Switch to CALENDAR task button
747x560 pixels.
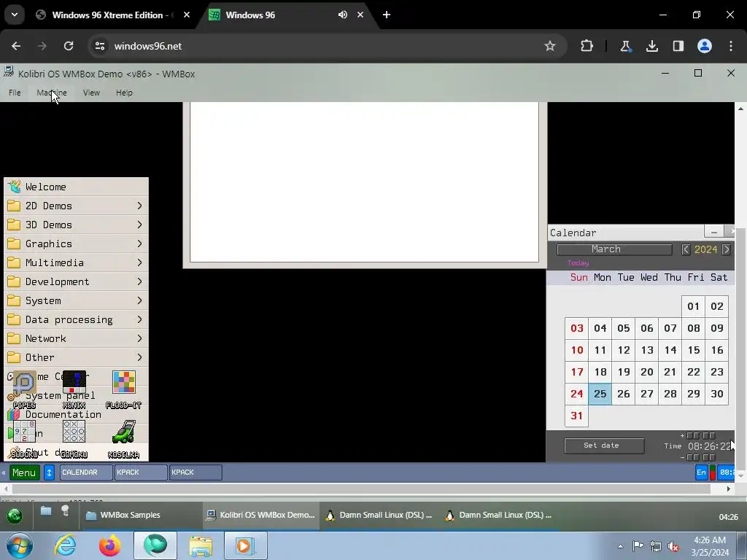pyautogui.click(x=86, y=472)
